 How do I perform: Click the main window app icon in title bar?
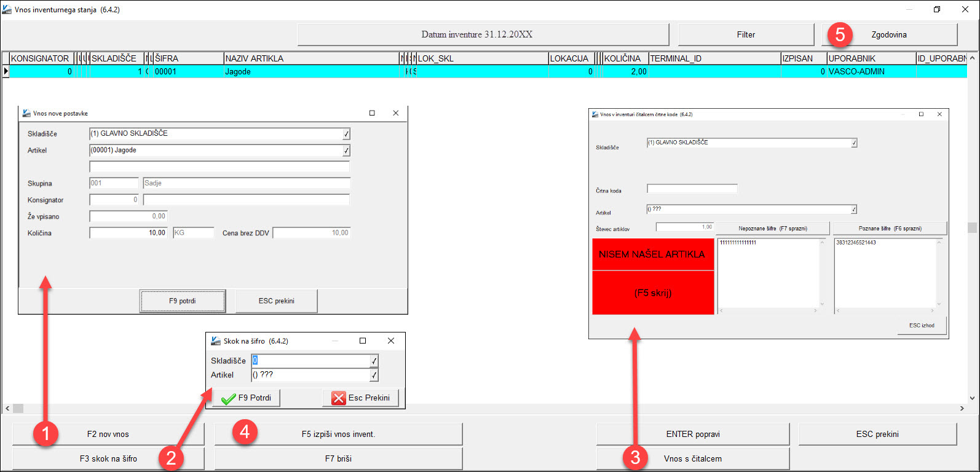click(7, 9)
